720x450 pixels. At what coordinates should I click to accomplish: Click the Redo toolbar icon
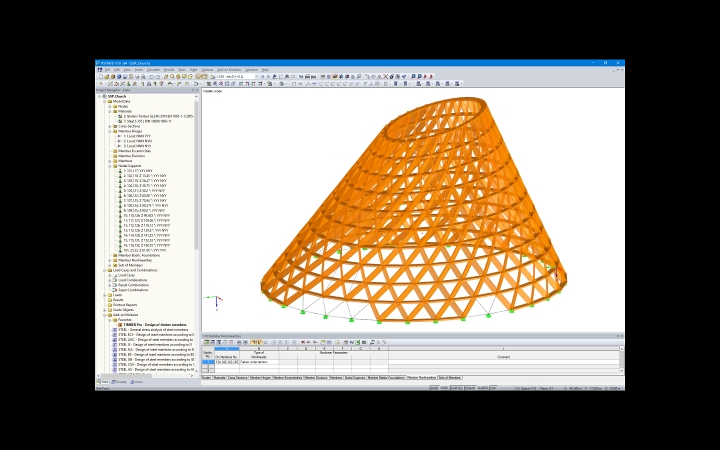[158, 77]
